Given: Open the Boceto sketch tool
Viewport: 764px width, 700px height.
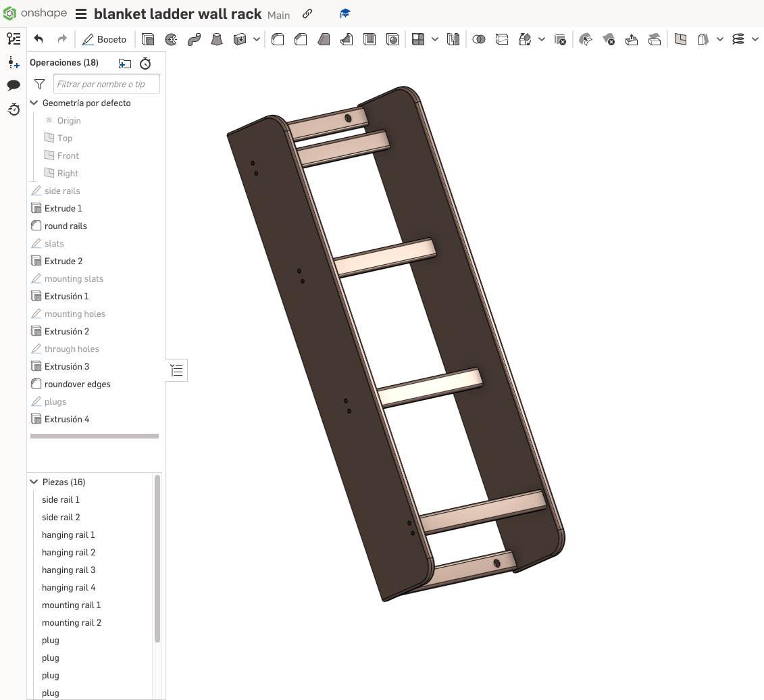Looking at the screenshot, I should click(x=105, y=39).
